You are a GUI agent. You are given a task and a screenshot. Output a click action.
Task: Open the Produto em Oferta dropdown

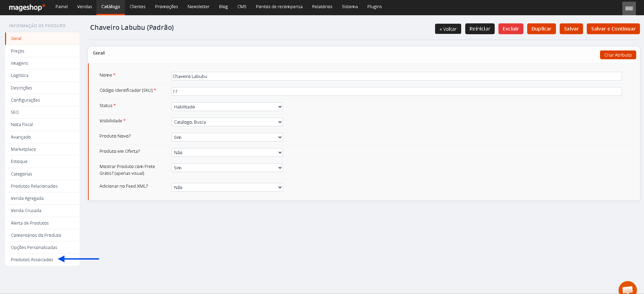(x=227, y=152)
